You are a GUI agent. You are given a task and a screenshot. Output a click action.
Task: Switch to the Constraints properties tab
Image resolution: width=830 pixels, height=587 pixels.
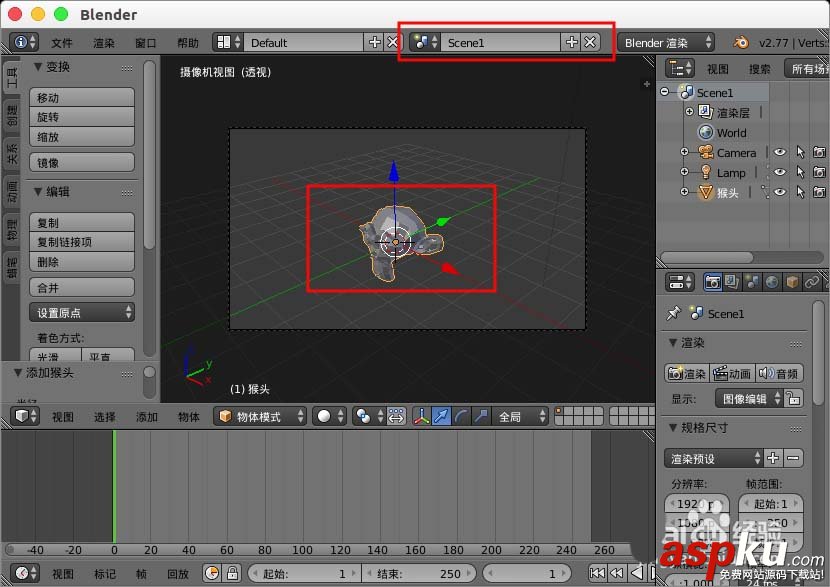tap(811, 282)
